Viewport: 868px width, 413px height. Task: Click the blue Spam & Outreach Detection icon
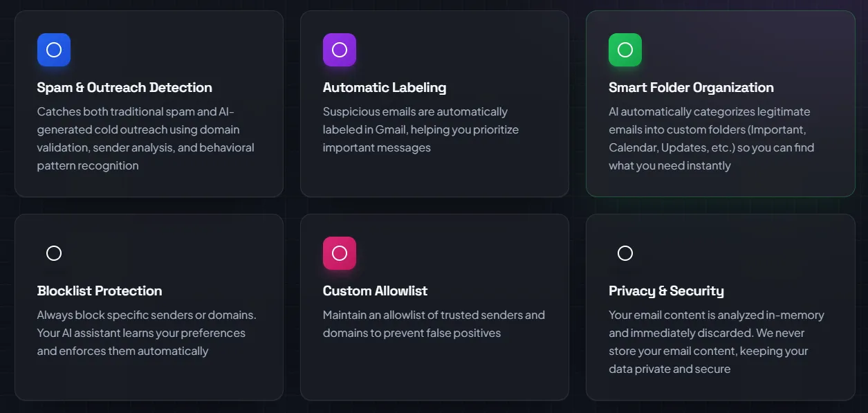point(54,50)
